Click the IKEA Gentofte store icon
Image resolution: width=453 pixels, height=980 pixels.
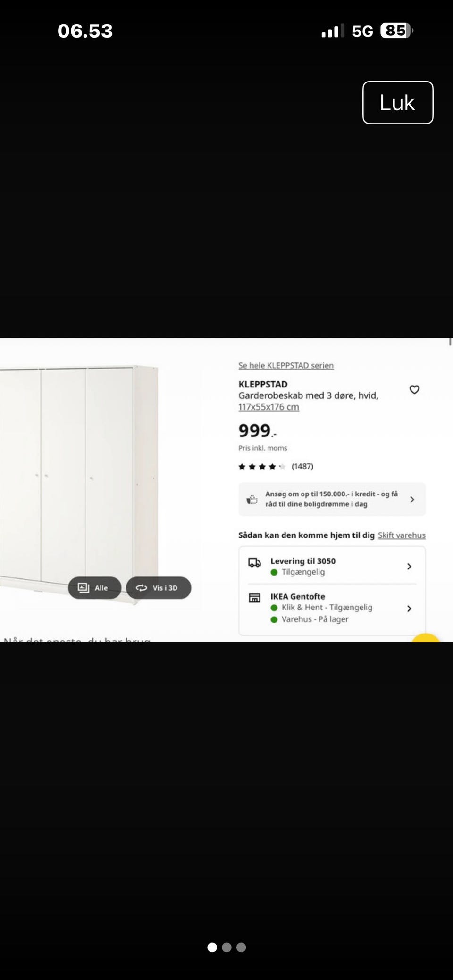(255, 598)
